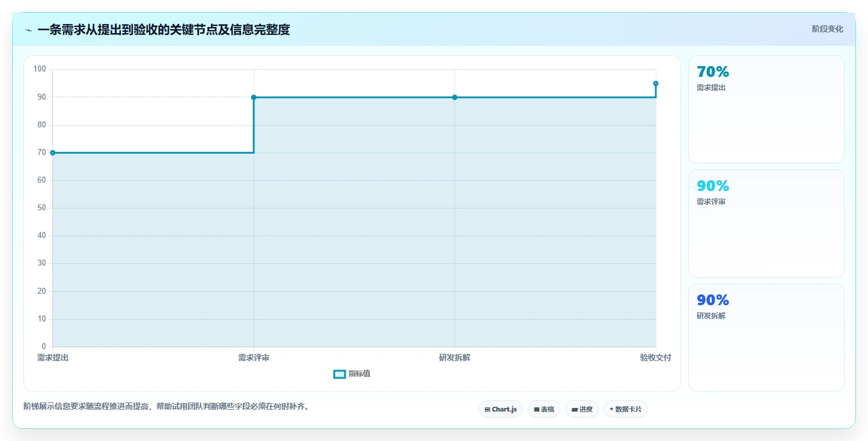Click the 验收交付 data point at 95
This screenshot has width=868, height=441.
pyautogui.click(x=656, y=84)
